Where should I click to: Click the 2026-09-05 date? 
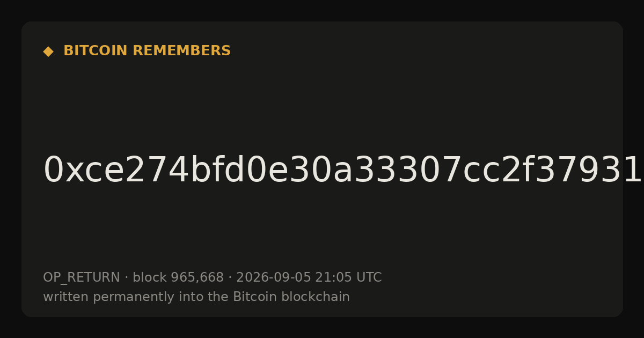(x=274, y=278)
